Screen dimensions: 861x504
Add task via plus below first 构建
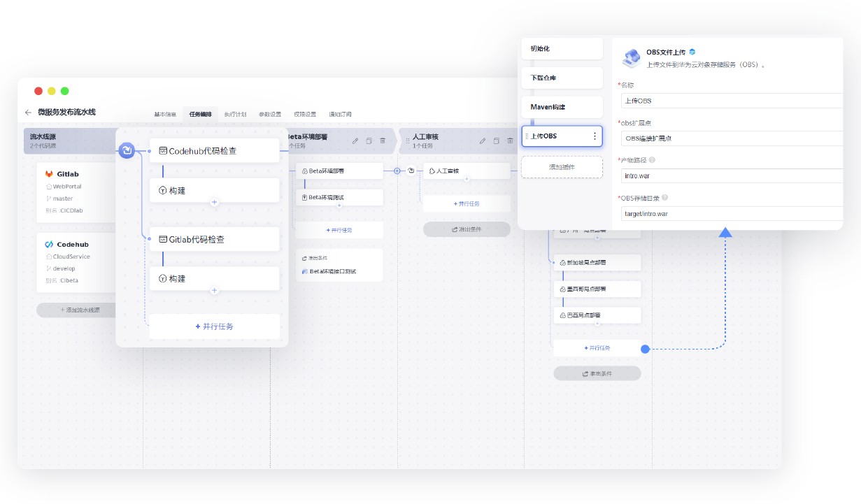(215, 202)
